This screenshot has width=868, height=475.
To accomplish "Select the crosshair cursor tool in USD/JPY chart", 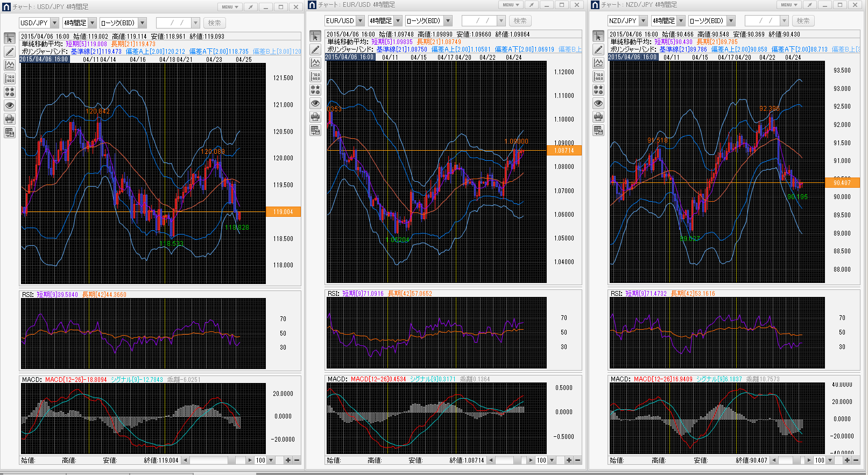I will point(10,39).
